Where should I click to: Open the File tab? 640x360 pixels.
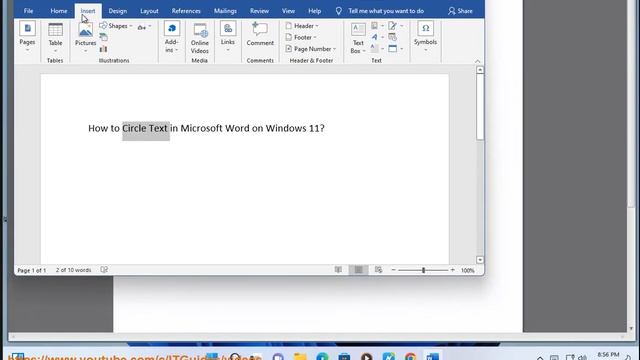(x=28, y=11)
